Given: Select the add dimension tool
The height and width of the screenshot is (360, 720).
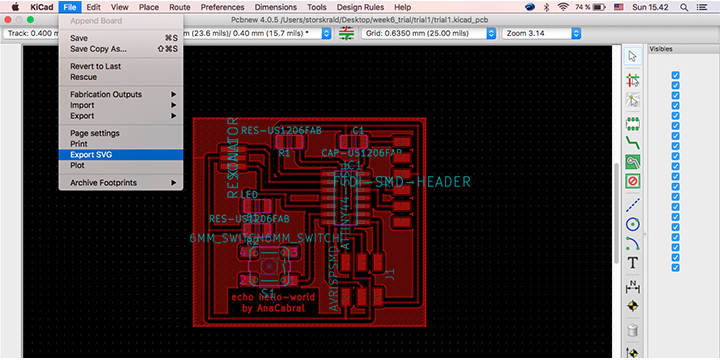Looking at the screenshot, I should [633, 287].
